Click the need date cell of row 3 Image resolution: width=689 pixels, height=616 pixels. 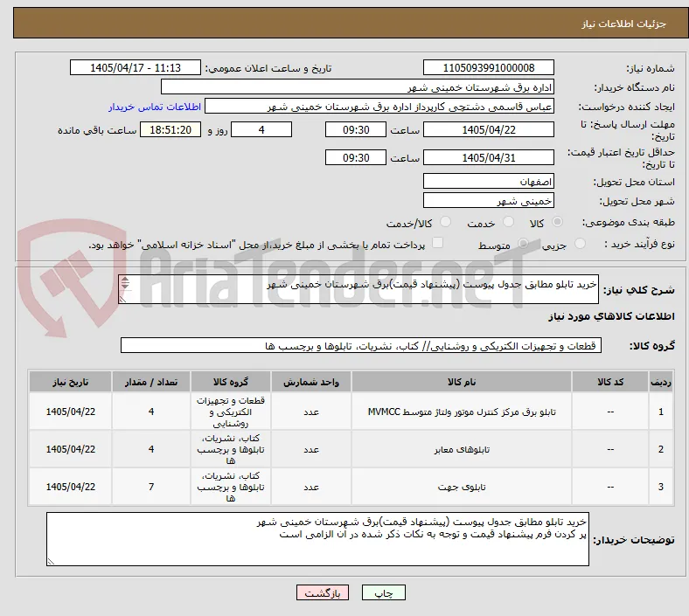coord(70,487)
